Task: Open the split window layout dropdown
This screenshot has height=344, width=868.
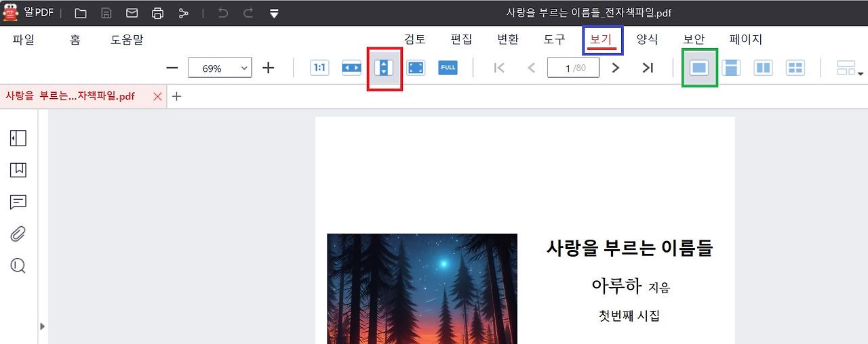Action: (850, 68)
